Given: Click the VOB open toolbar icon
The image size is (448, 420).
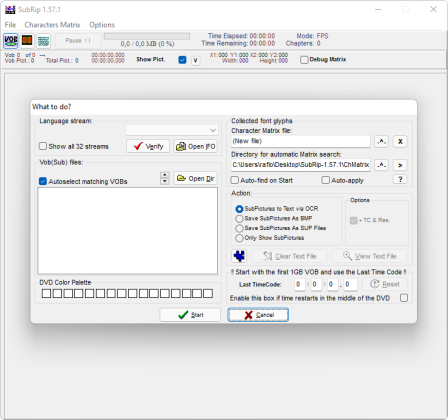Looking at the screenshot, I should tap(11, 41).
